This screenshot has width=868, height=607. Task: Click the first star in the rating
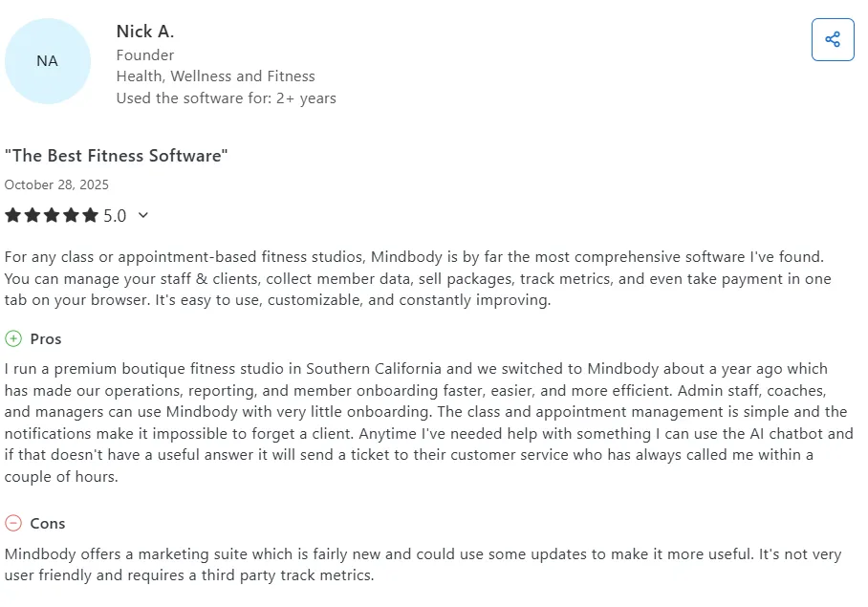(13, 215)
